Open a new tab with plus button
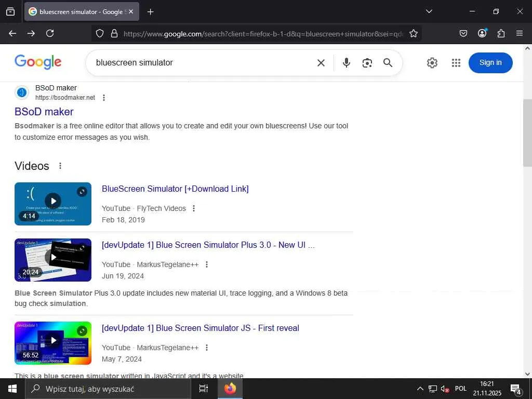Screen dimensions: 532x399 [x=150, y=12]
